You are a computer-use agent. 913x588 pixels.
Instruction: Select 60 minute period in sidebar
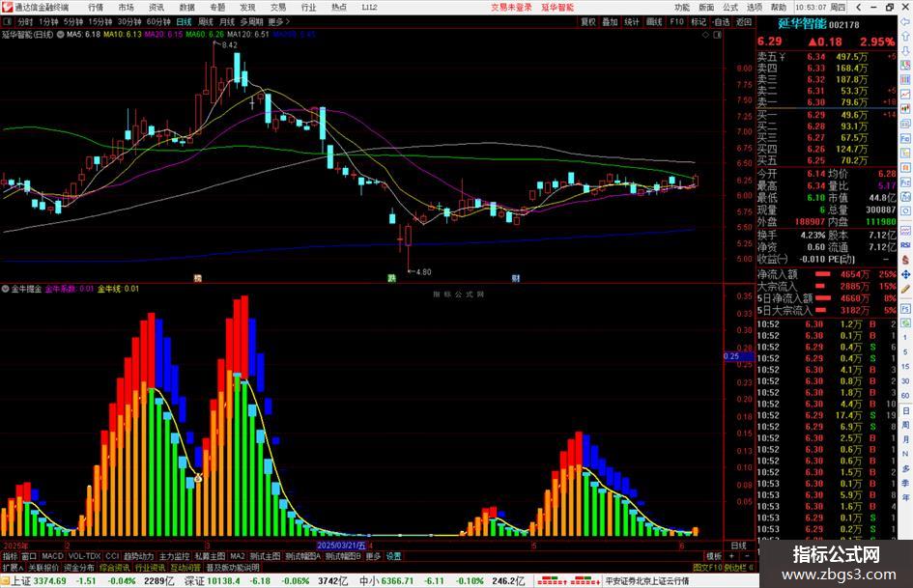click(x=905, y=396)
